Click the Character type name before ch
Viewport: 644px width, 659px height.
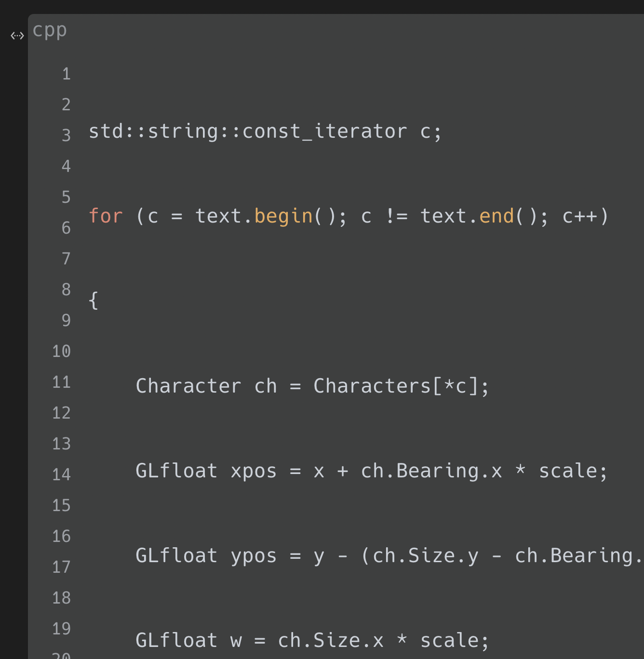188,386
